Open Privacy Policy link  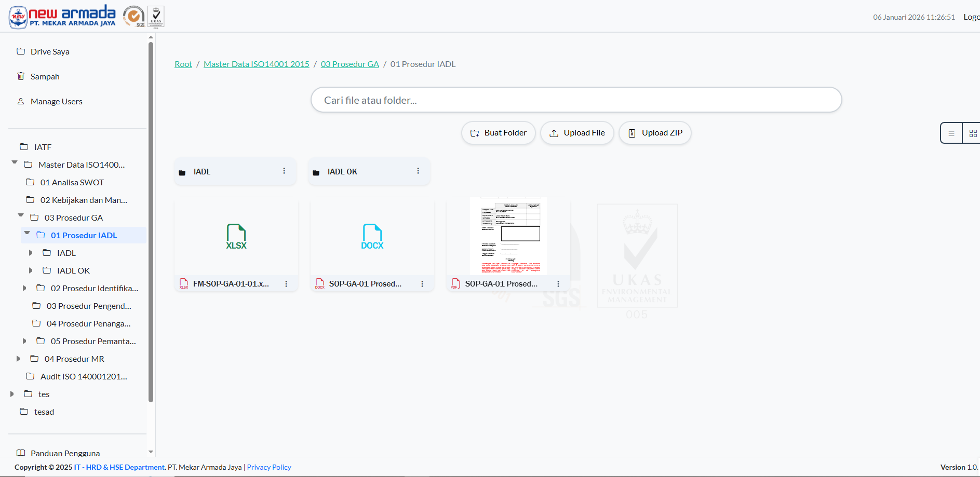(269, 467)
